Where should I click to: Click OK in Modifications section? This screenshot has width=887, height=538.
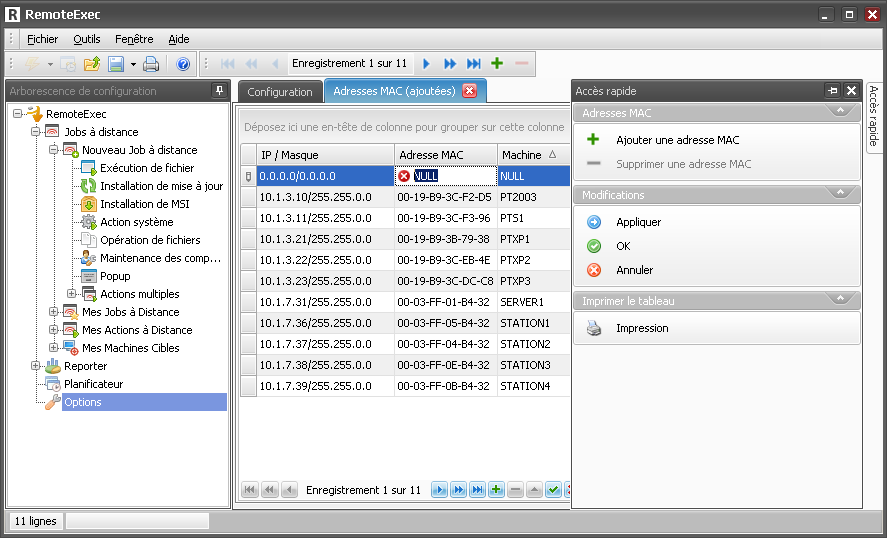pyautogui.click(x=623, y=246)
